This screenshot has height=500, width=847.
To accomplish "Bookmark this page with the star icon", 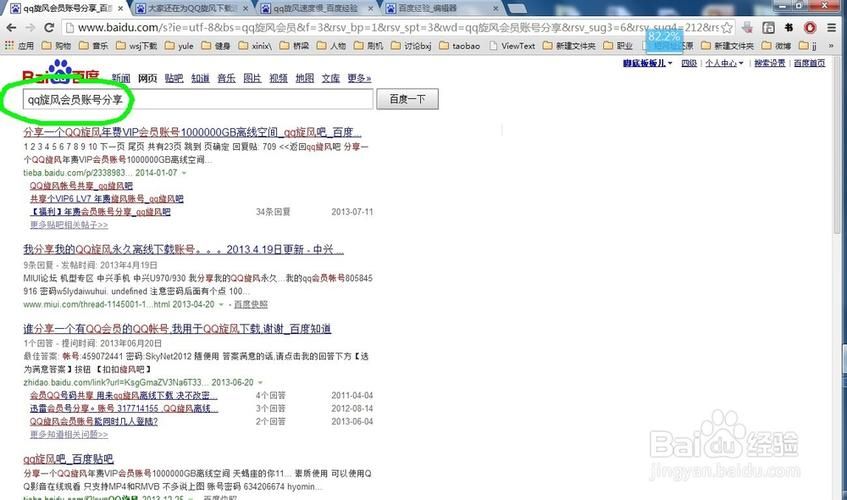I will [x=727, y=28].
